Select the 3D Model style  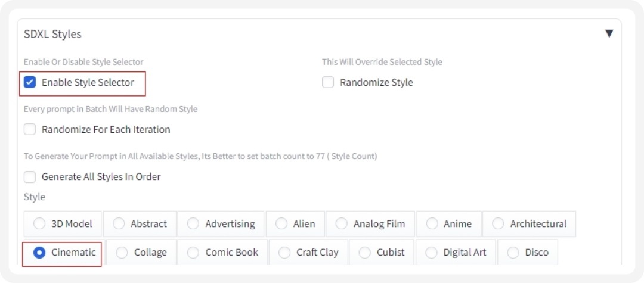tap(39, 224)
